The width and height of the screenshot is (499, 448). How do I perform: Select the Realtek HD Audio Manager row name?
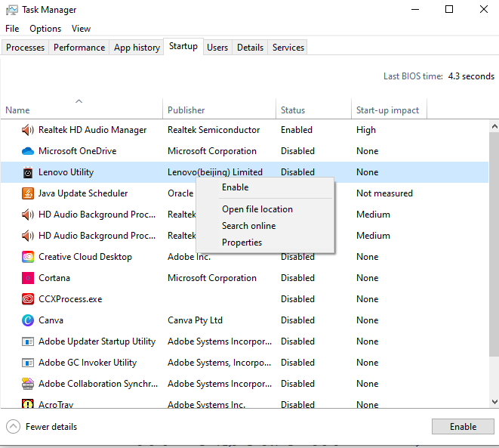(92, 130)
